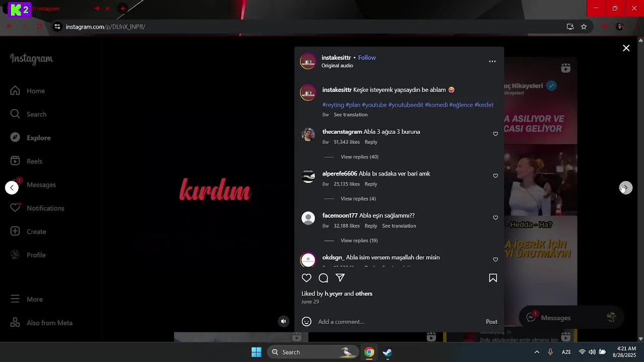Viewport: 644px width, 362px height.
Task: Reply to alperefe6606's comment
Action: 371,184
